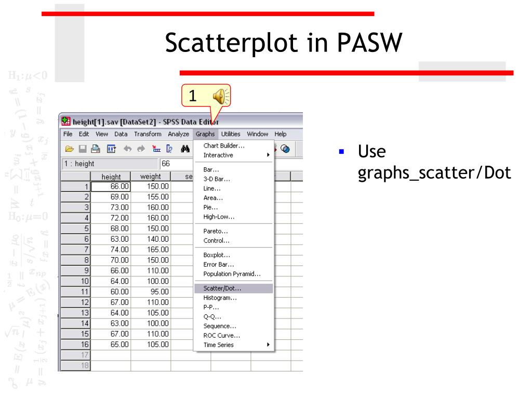
Task: Click the Print icon in the toolbar
Action: pyautogui.click(x=96, y=149)
